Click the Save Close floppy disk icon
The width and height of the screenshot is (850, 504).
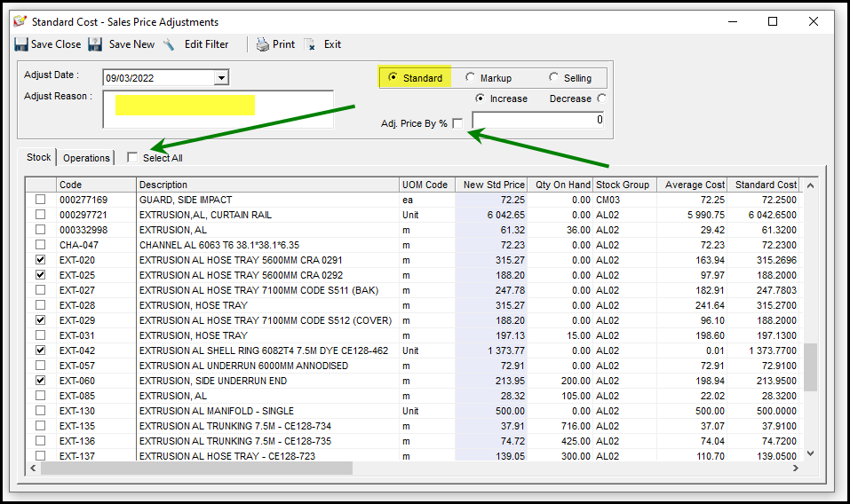tap(21, 44)
